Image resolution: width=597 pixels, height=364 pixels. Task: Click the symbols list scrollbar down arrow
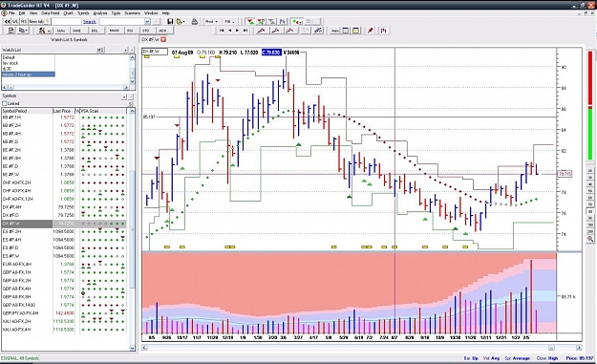point(132,348)
